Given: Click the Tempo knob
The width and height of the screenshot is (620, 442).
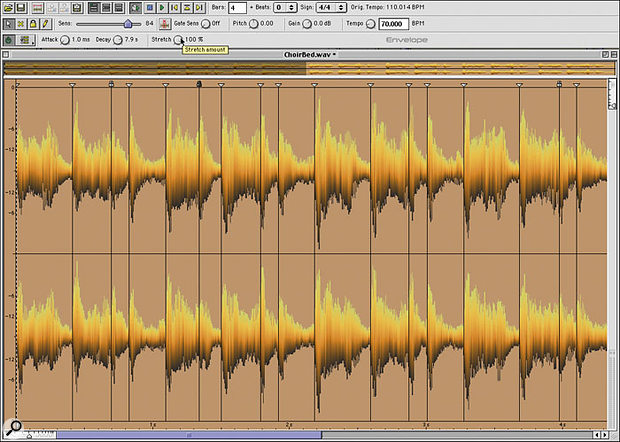Looking at the screenshot, I should click(x=370, y=24).
